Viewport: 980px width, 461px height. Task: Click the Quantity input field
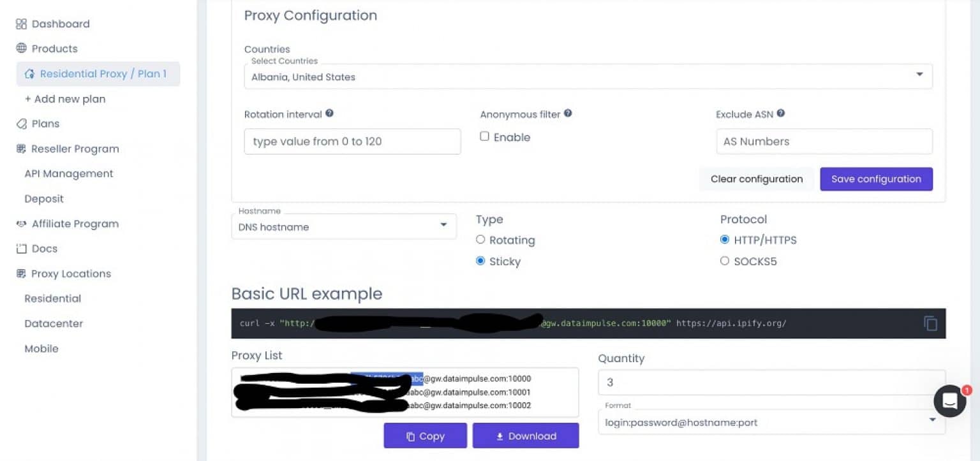tap(771, 383)
